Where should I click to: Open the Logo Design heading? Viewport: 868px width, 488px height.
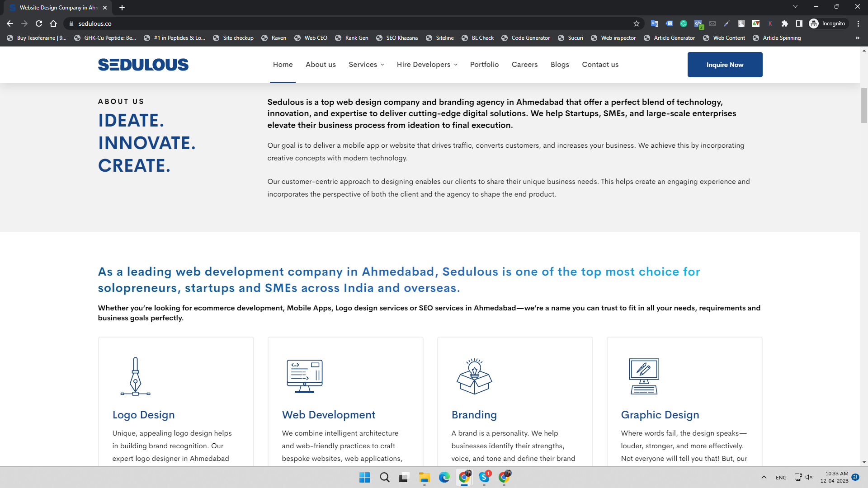pos(143,415)
